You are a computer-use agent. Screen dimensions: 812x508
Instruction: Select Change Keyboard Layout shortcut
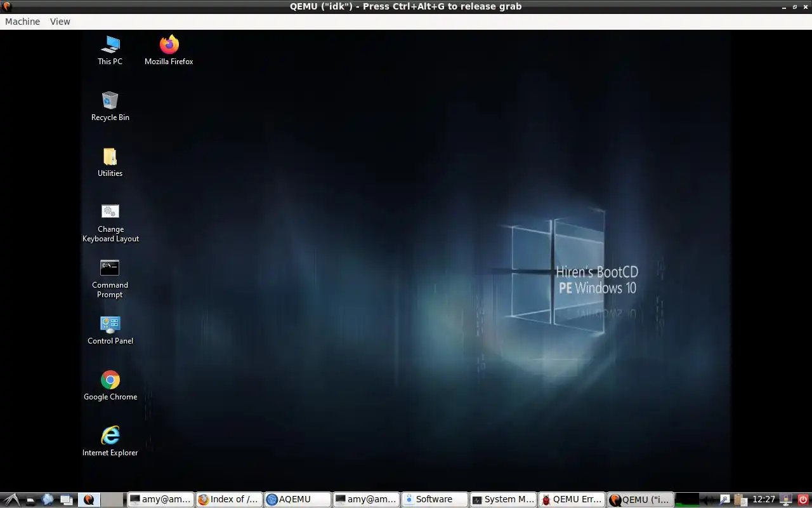[x=110, y=224]
